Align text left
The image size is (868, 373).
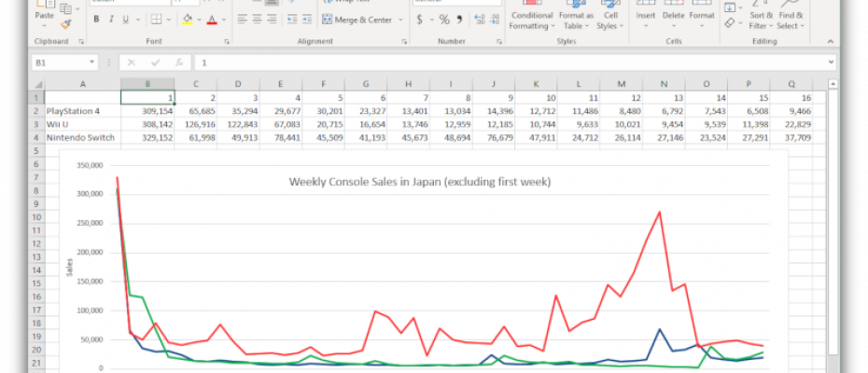click(x=242, y=20)
